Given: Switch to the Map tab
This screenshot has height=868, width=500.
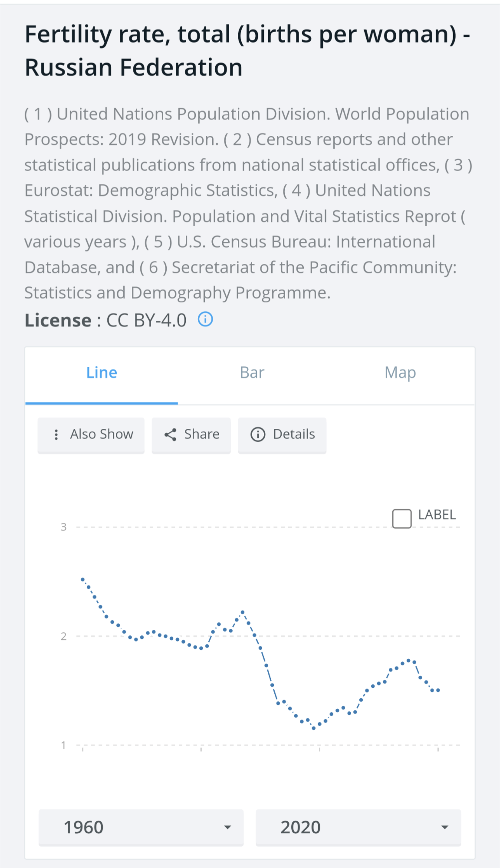Looking at the screenshot, I should tap(400, 373).
